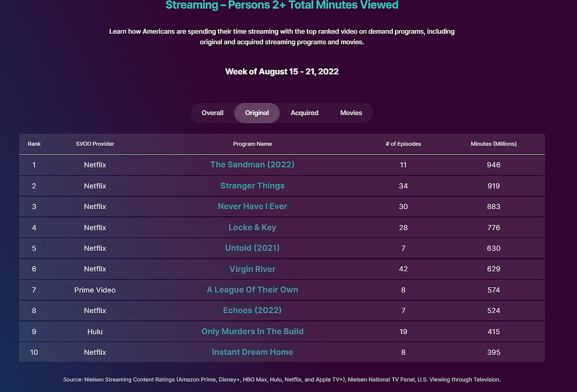Click the Stranger Things link

click(252, 186)
